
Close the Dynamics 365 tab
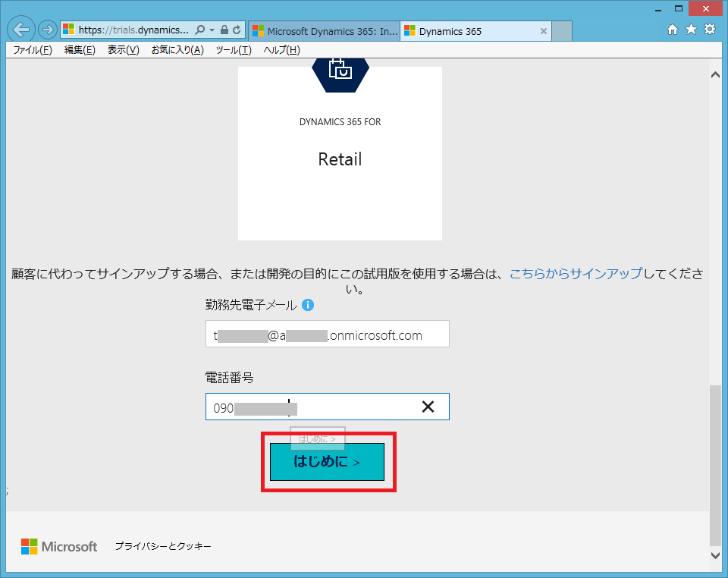[543, 32]
